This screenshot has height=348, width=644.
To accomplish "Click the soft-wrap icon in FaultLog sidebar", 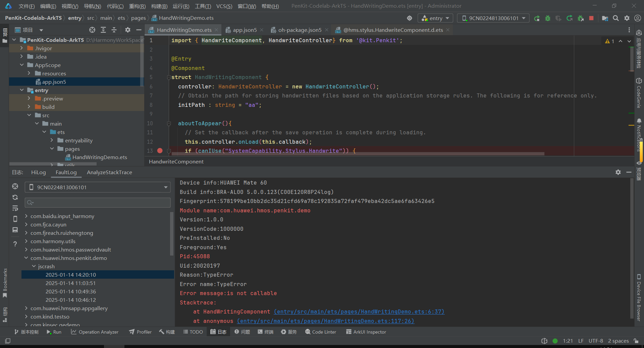I will (15, 208).
